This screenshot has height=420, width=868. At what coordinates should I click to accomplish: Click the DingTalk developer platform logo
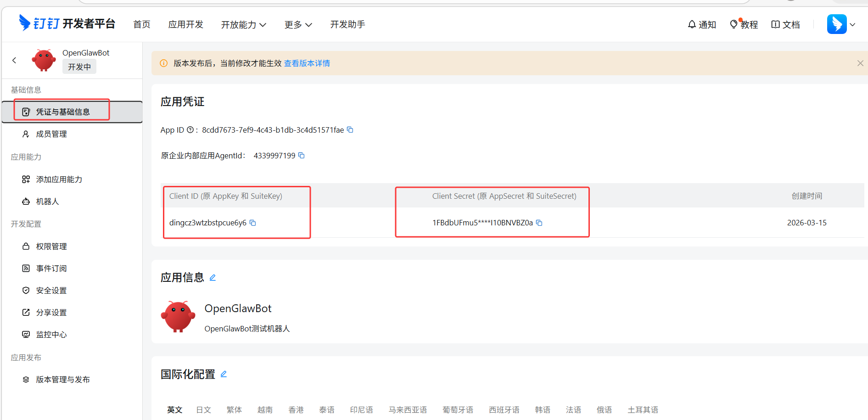pyautogui.click(x=67, y=23)
